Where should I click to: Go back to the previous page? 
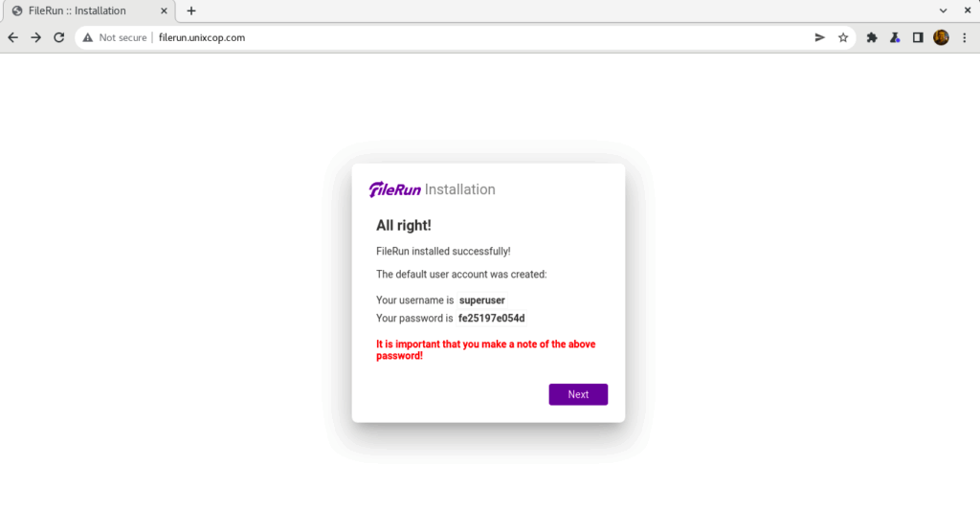click(13, 37)
